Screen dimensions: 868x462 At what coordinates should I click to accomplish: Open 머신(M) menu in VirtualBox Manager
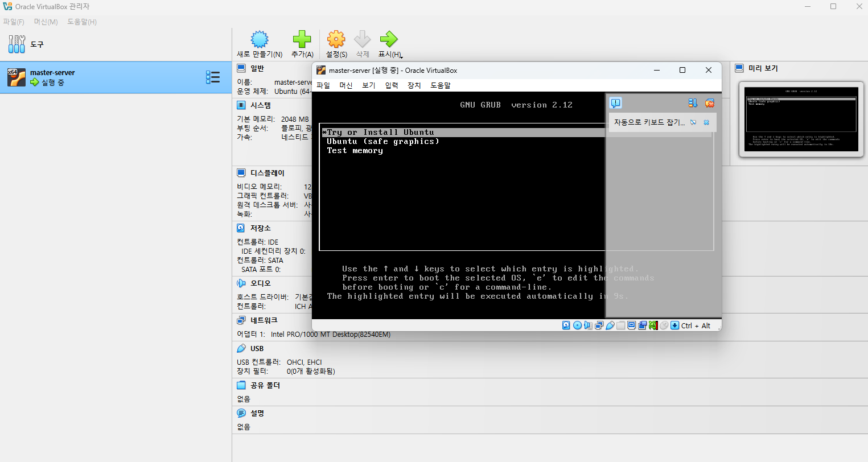(46, 22)
